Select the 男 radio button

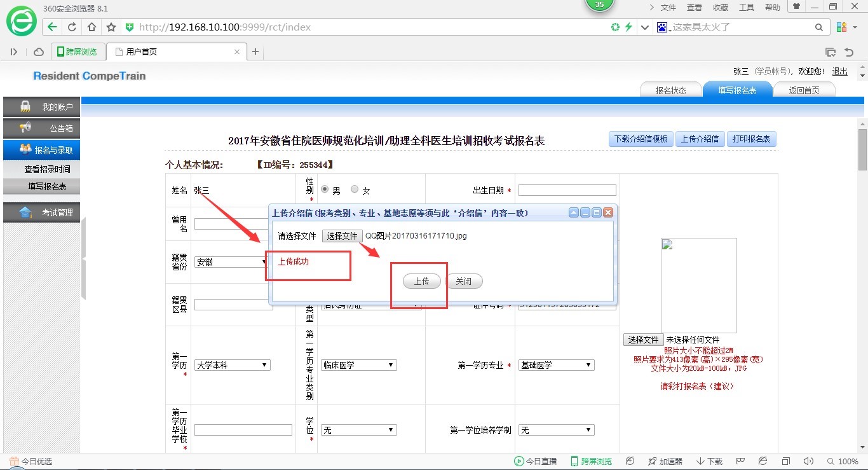point(325,190)
